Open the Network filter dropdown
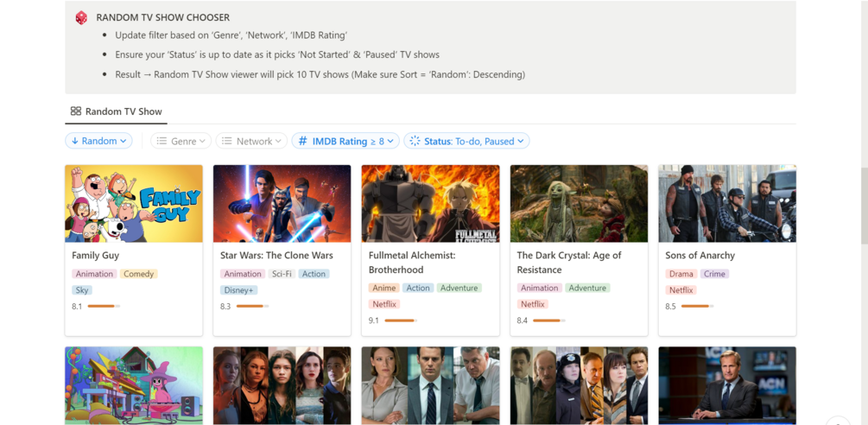 pos(251,141)
